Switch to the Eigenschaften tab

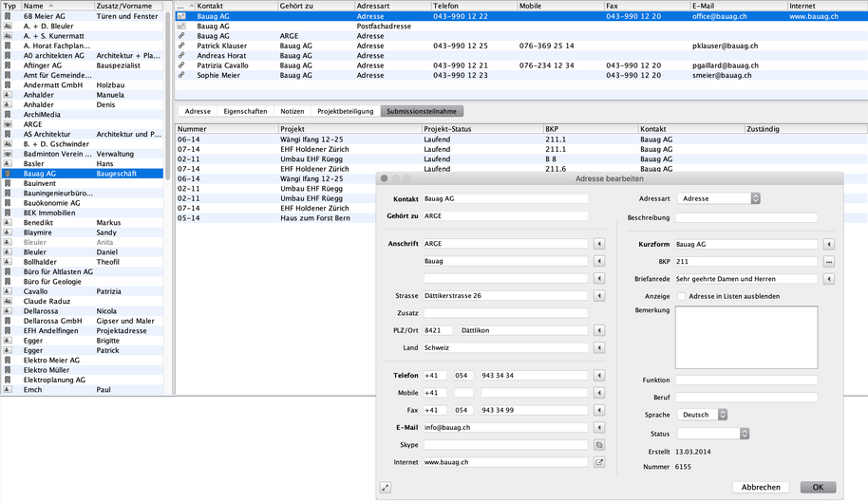click(245, 111)
